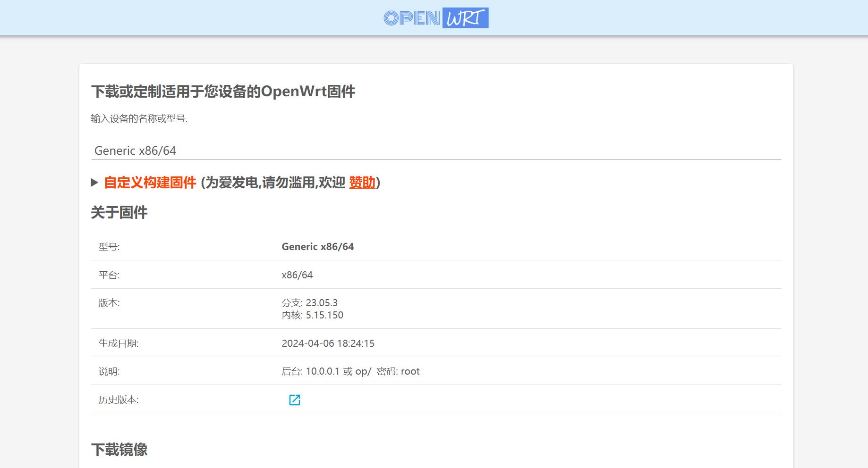Screen dimensions: 868x468
Task: Select the note text '后台: 10.0.0.1 或 op/'
Action: coord(327,371)
